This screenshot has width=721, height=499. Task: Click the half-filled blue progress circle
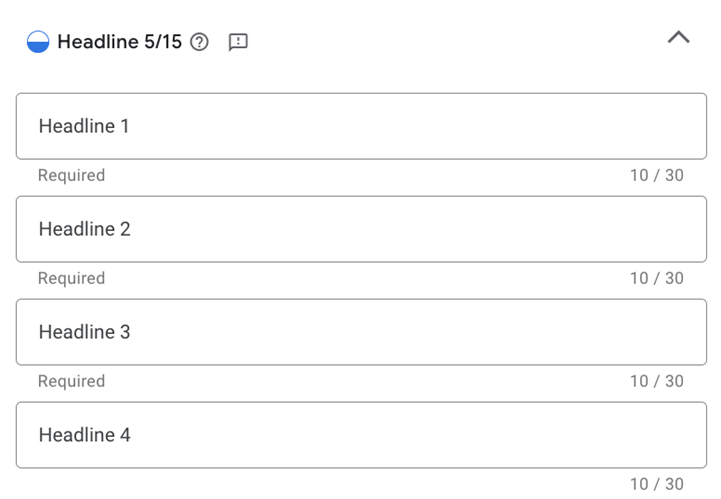[x=38, y=42]
